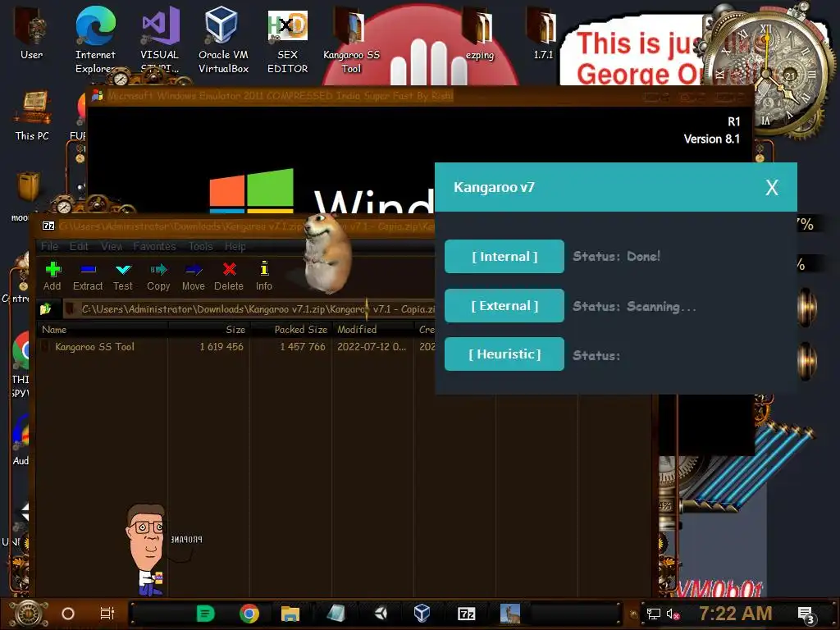Open the View menu in 7-Zip
The image size is (840, 630).
point(112,246)
